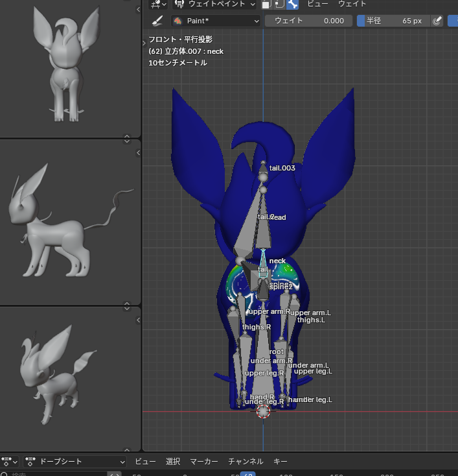Open the 3D viewport editor type menu

[x=157, y=4]
